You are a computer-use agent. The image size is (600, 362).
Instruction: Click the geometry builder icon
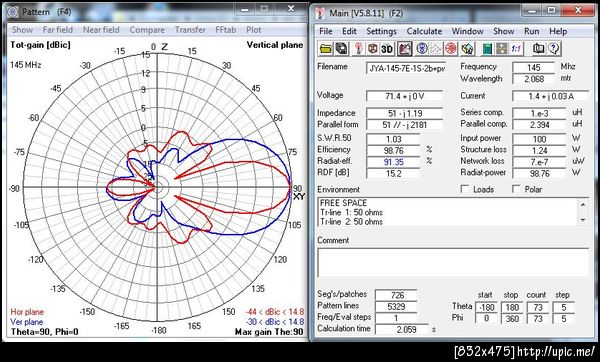[x=467, y=49]
